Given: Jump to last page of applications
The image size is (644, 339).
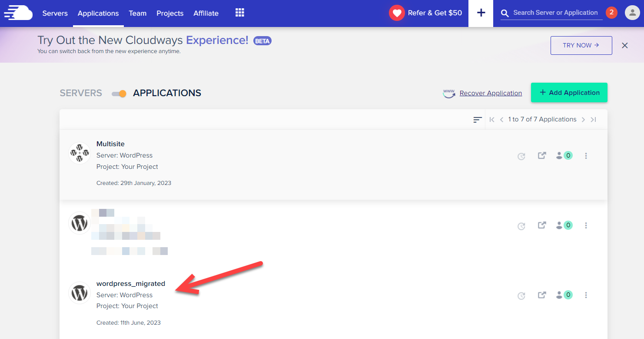Looking at the screenshot, I should click(x=593, y=120).
